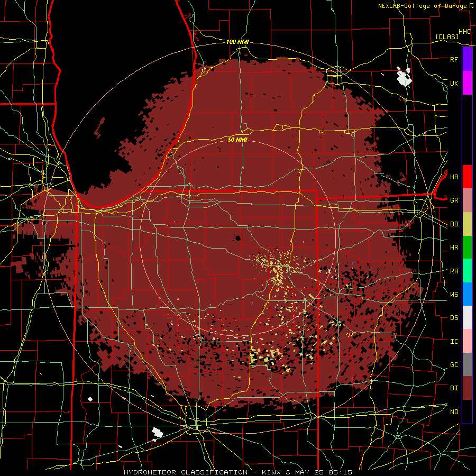Viewport: 476px width, 476px height.
Task: Click the white echo blob at bottom center-left
Action: click(x=157, y=432)
